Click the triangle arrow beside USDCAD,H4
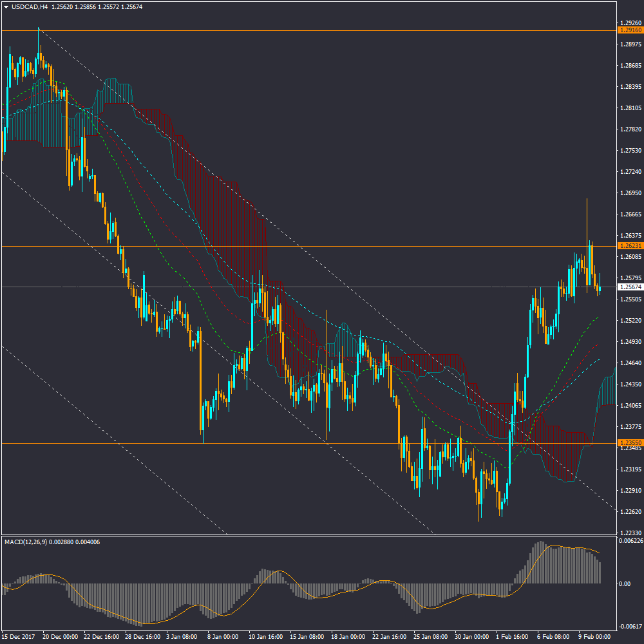 pos(6,7)
